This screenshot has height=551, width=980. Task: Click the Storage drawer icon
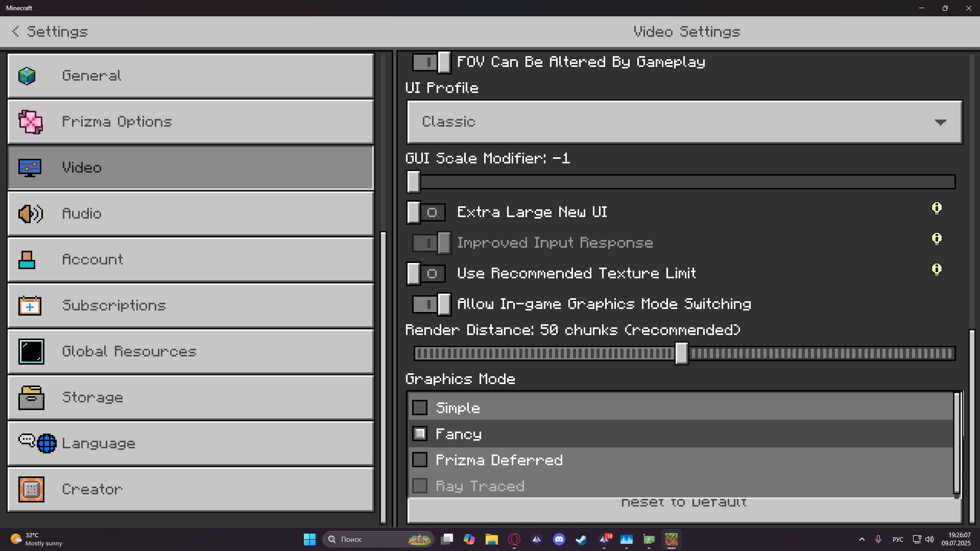[31, 397]
